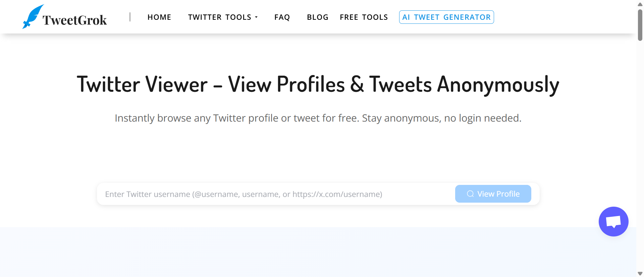Image resolution: width=644 pixels, height=277 pixels.
Task: Click the subtitle about staying anonymous
Action: (318, 118)
